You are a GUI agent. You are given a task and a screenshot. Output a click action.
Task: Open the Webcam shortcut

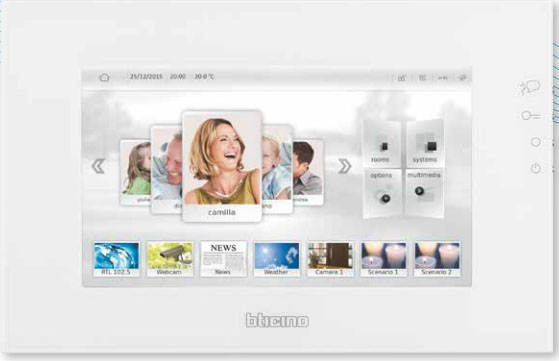170,259
